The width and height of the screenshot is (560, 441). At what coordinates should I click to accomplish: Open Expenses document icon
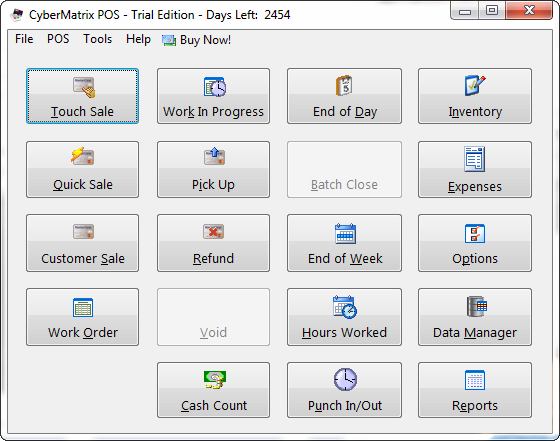point(475,159)
